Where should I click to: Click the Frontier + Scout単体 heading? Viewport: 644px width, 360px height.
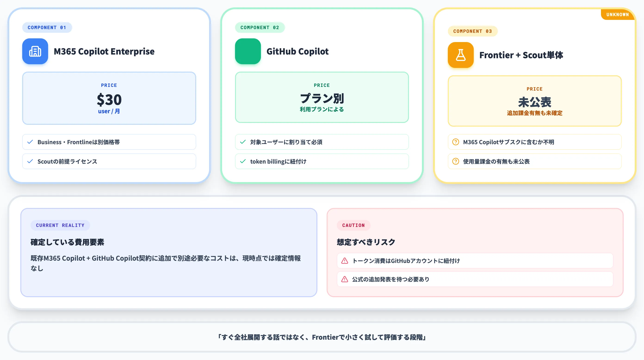click(x=521, y=55)
